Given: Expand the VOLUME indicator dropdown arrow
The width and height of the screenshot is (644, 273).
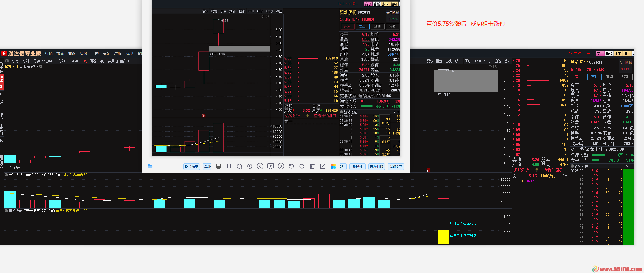Looking at the screenshot, I should tap(6, 175).
